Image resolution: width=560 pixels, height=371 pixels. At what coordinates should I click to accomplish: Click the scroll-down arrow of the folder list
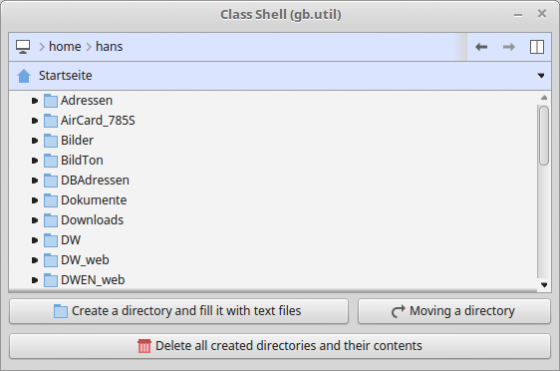point(544,285)
